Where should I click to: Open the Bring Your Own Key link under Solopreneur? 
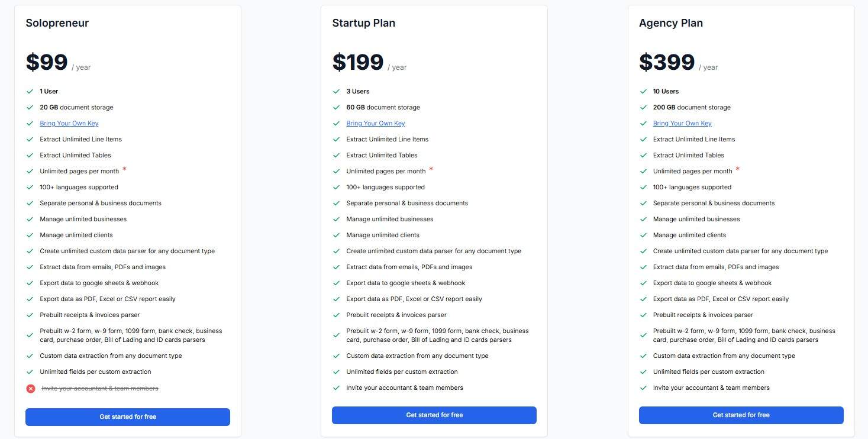pyautogui.click(x=69, y=123)
